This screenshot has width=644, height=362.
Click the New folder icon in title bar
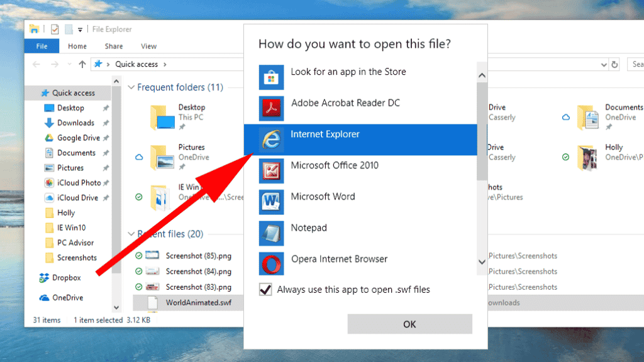(x=69, y=29)
